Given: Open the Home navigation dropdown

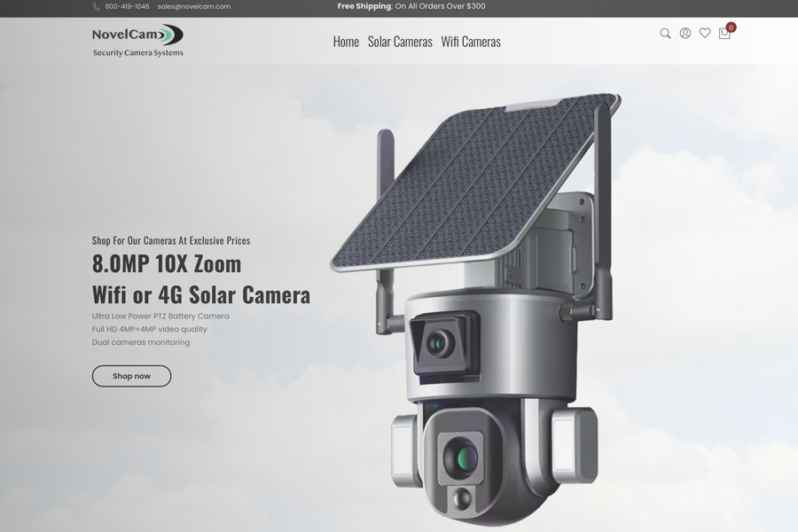Looking at the screenshot, I should 346,42.
